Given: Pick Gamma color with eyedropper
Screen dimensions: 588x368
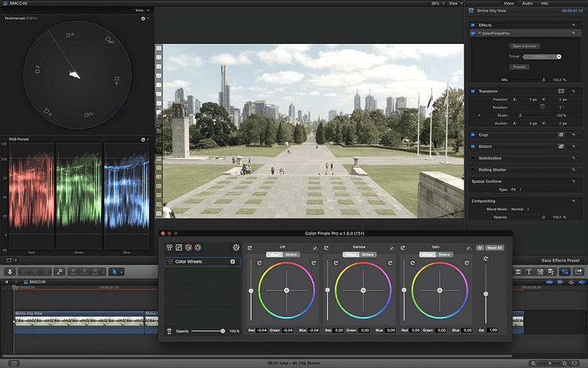Looking at the screenshot, I should click(391, 248).
